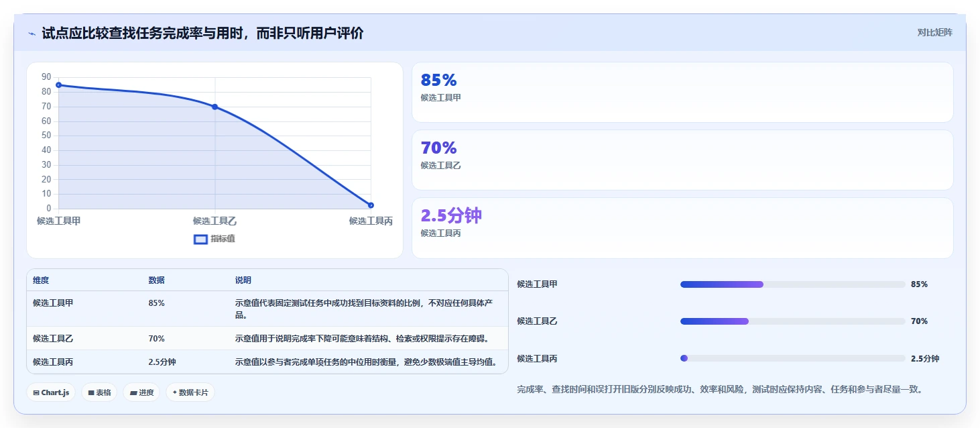Click the 数据卡片 chip below the table
The image size is (980, 428).
(190, 392)
